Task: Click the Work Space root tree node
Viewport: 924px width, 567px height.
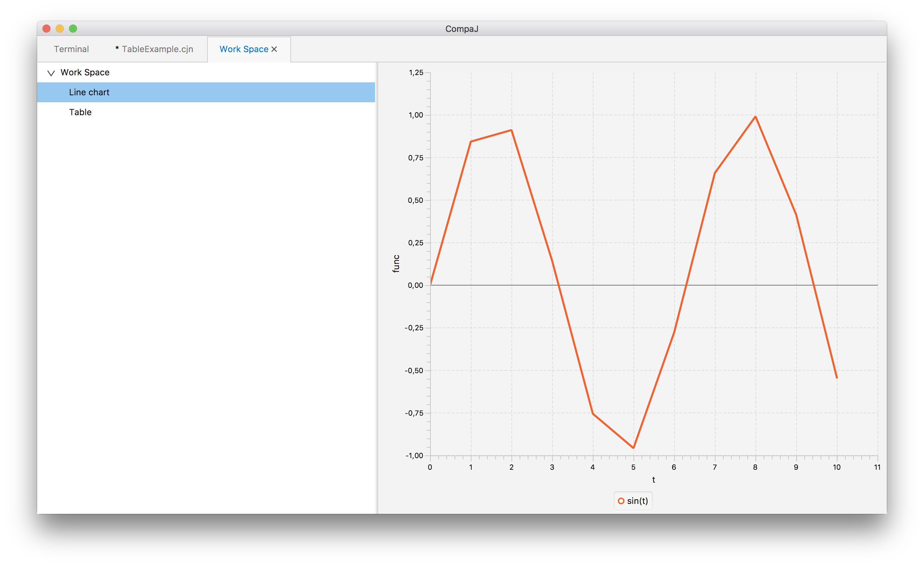Action: click(85, 72)
